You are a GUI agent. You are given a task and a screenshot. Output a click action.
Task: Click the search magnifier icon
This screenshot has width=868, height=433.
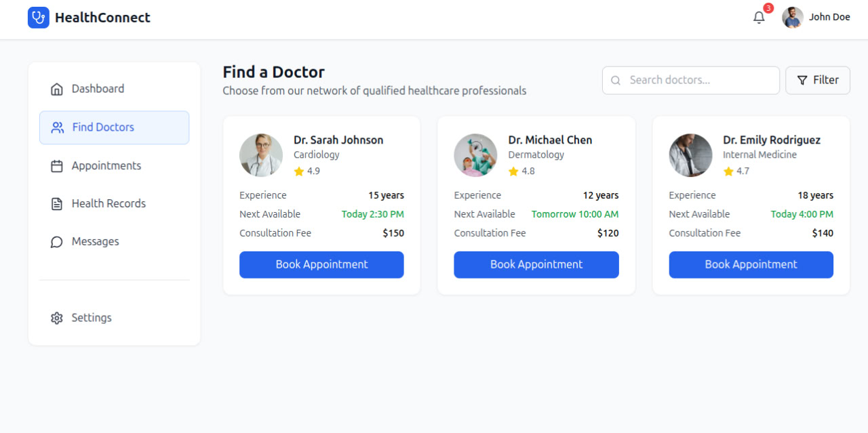pos(615,80)
